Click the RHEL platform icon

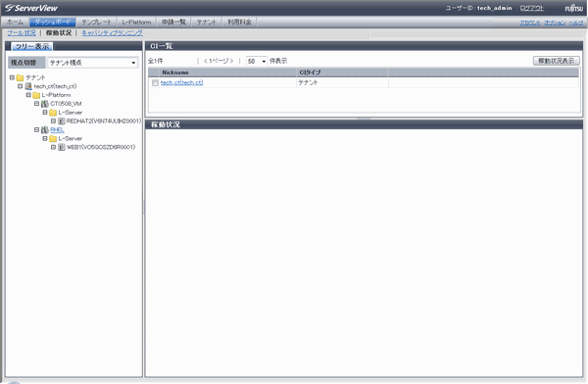pyautogui.click(x=45, y=129)
